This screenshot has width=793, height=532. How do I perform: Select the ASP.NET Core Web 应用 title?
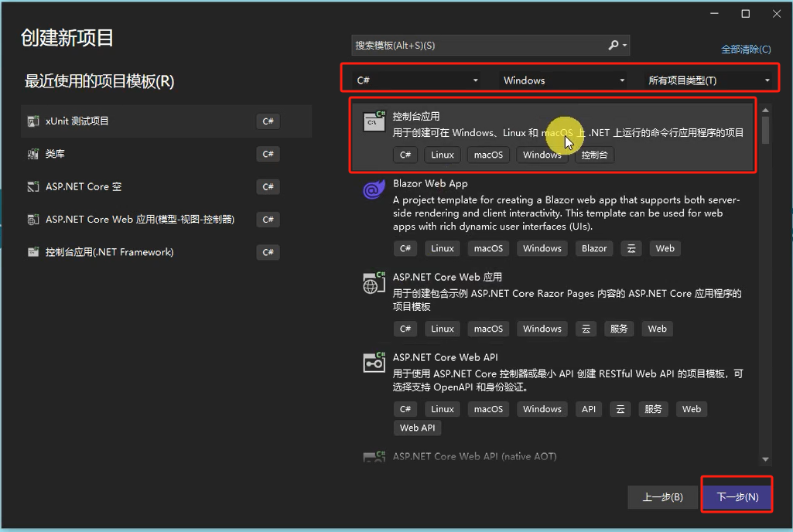point(448,277)
